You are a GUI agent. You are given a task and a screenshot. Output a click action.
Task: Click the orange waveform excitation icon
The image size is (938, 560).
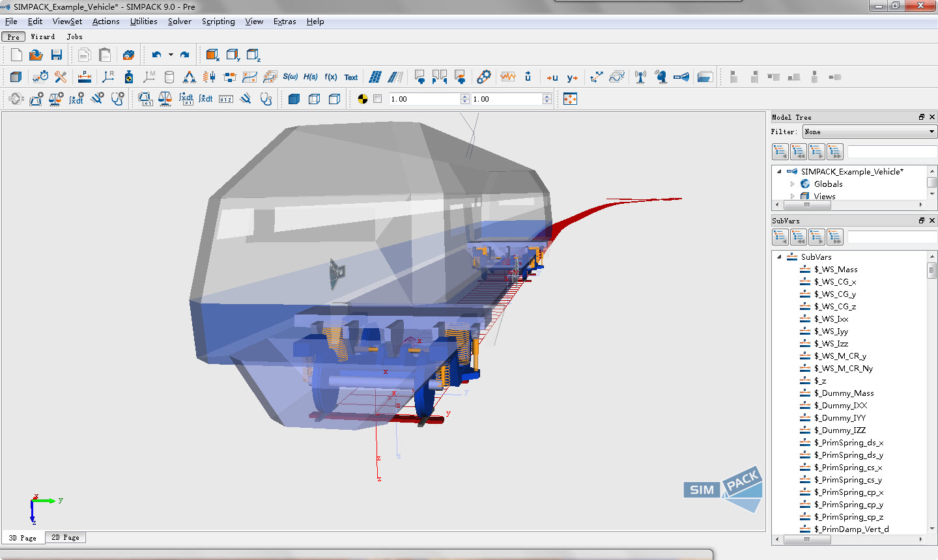pyautogui.click(x=508, y=77)
